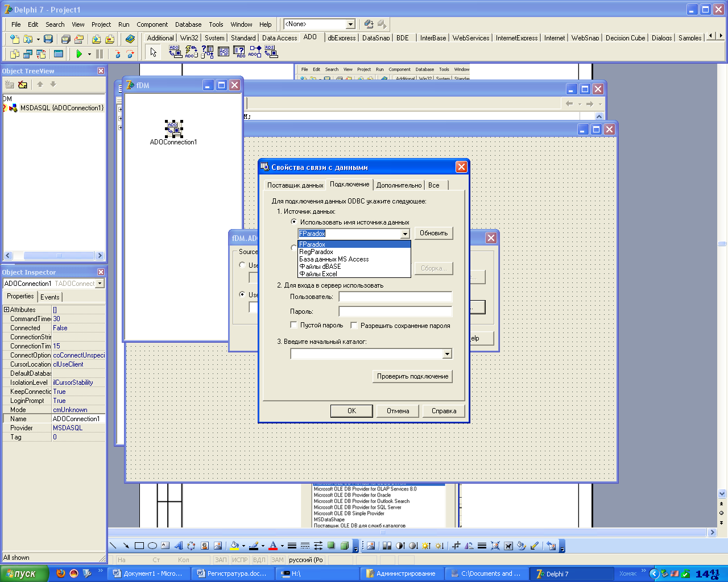Switch to 'Все' tab in dialog

click(x=434, y=185)
